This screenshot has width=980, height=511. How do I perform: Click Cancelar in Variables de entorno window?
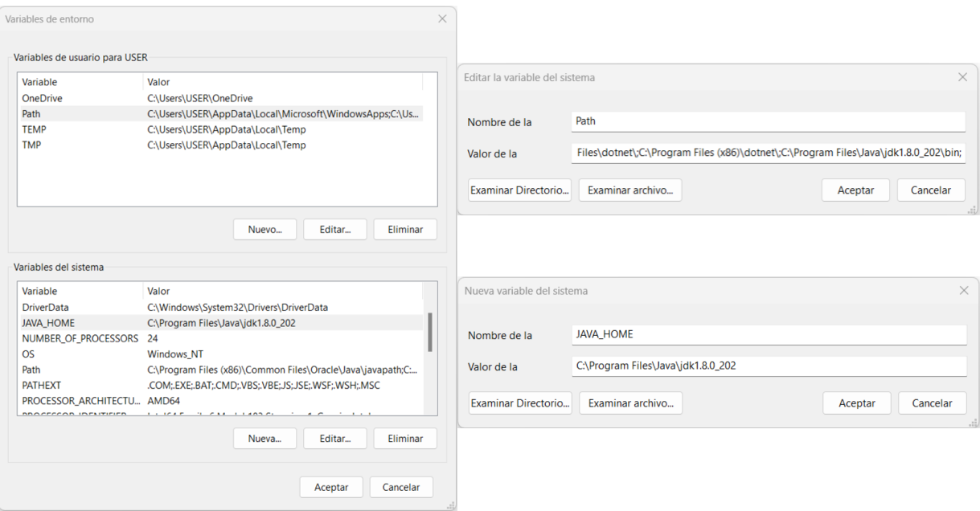[400, 488]
